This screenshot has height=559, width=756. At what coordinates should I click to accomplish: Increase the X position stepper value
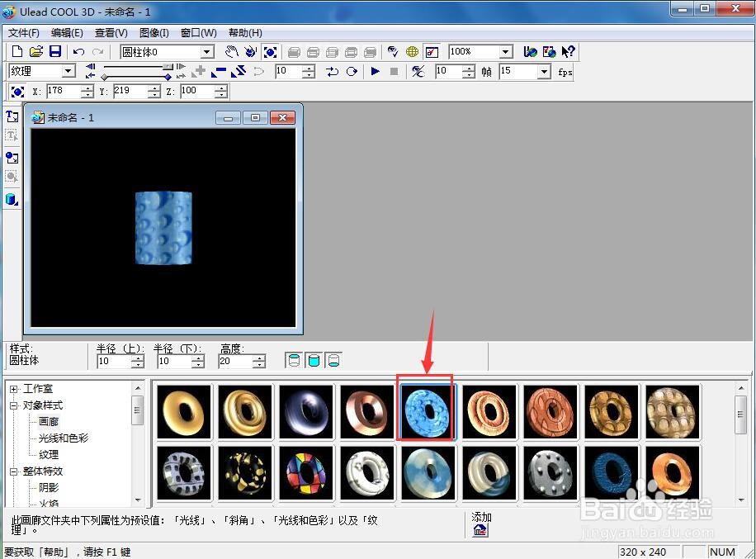coord(87,88)
